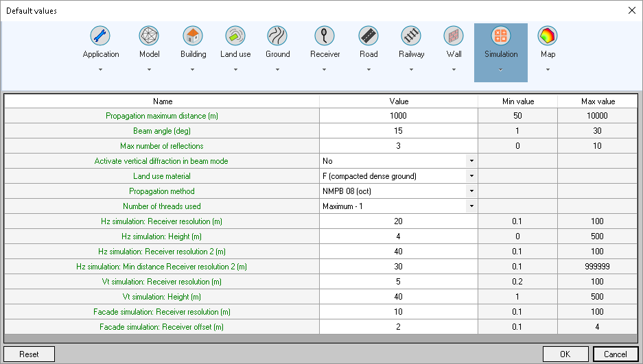
Task: Expand the arrow under Railway
Action: coord(411,70)
